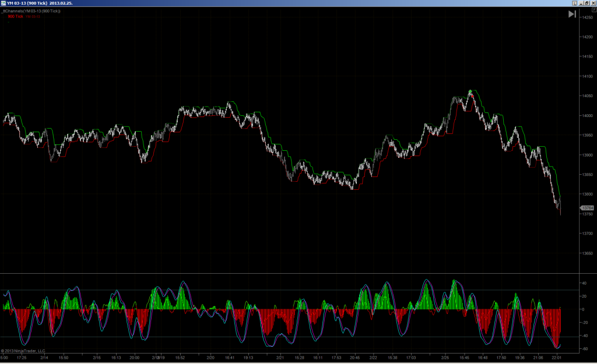Click the green diamond marker at price peak
597x364 pixels.
point(470,91)
